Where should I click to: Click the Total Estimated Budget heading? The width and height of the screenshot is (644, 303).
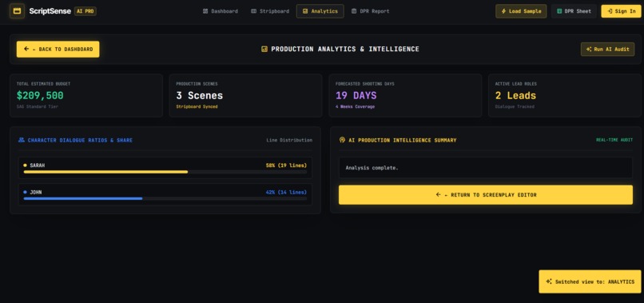point(43,84)
